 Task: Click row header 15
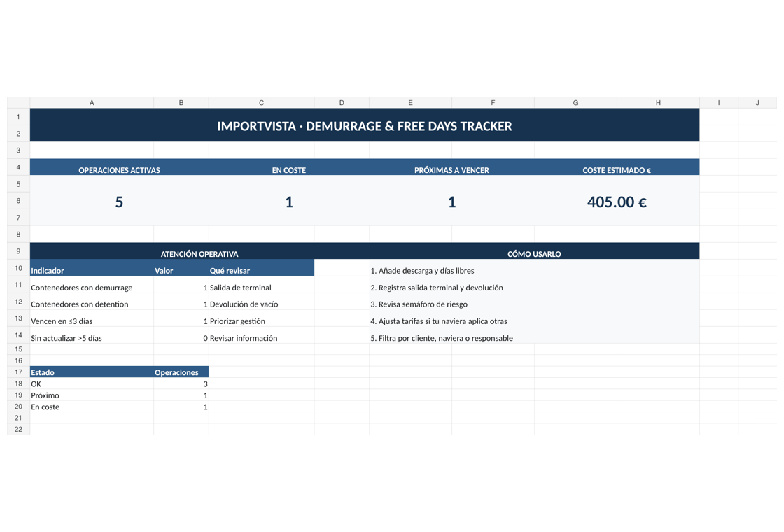click(18, 349)
